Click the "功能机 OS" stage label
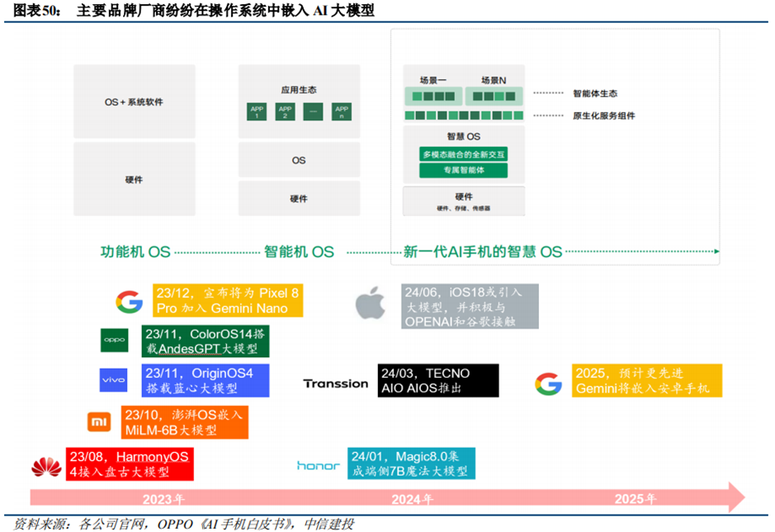The height and width of the screenshot is (532, 775). (135, 252)
